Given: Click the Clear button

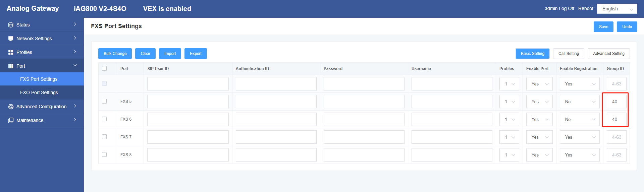Looking at the screenshot, I should pos(145,54).
